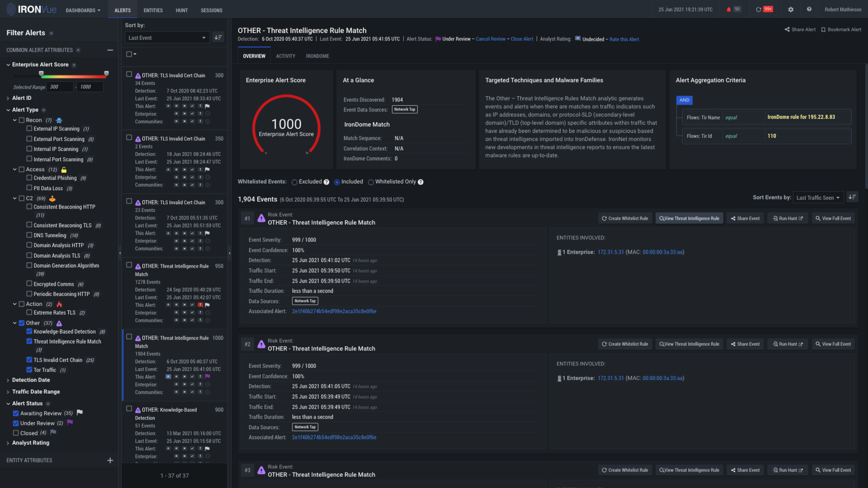Click Create Whitelist Rule for event #1
Image resolution: width=868 pixels, height=488 pixels.
pos(625,218)
